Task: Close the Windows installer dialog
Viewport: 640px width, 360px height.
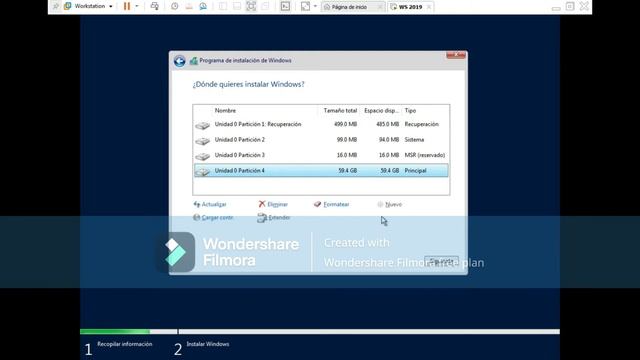Action: tap(456, 55)
